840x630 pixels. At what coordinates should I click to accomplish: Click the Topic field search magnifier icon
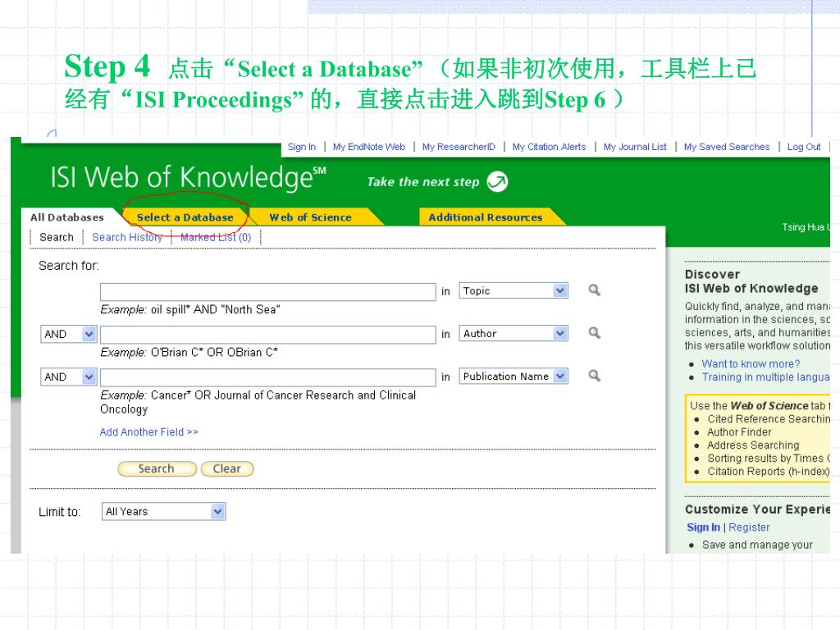pos(594,290)
